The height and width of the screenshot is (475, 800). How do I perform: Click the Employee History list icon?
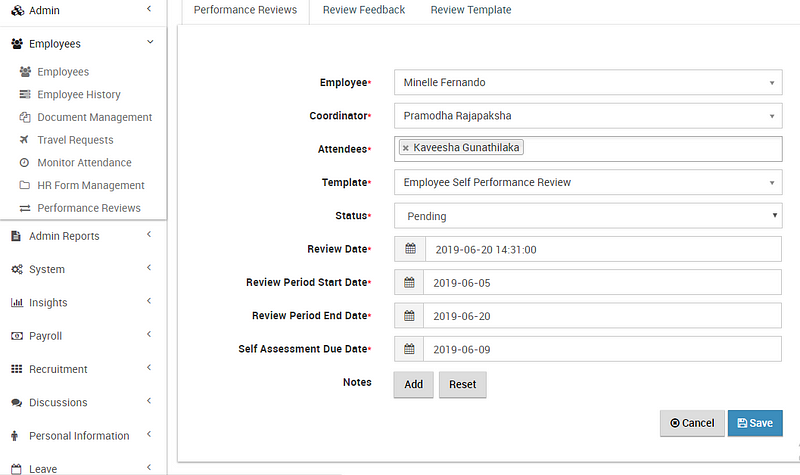[24, 94]
